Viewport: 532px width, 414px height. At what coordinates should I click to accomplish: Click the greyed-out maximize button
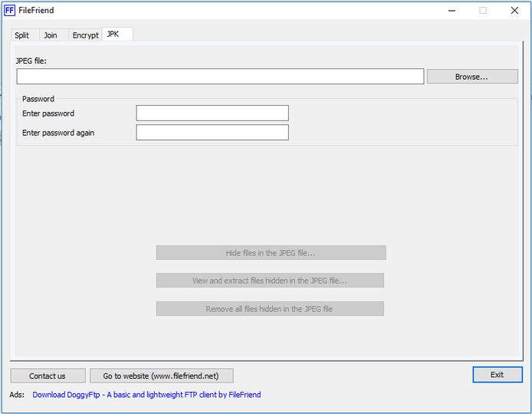pyautogui.click(x=483, y=11)
